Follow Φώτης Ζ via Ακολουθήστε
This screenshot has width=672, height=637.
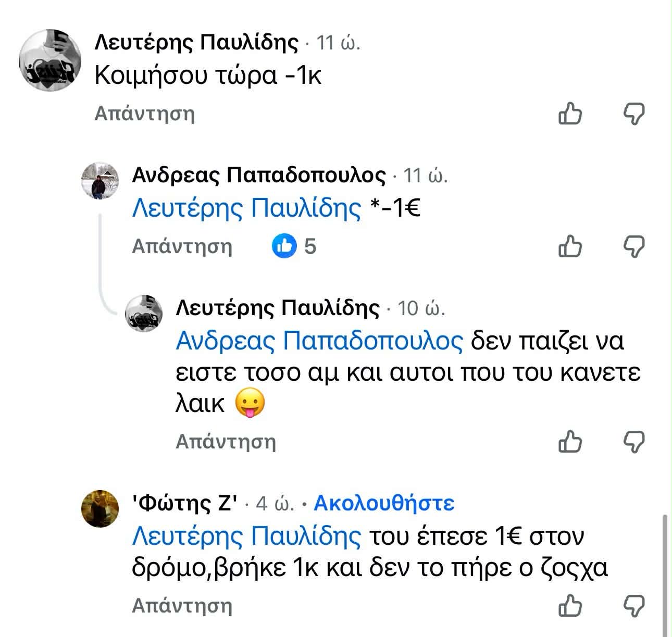point(384,503)
